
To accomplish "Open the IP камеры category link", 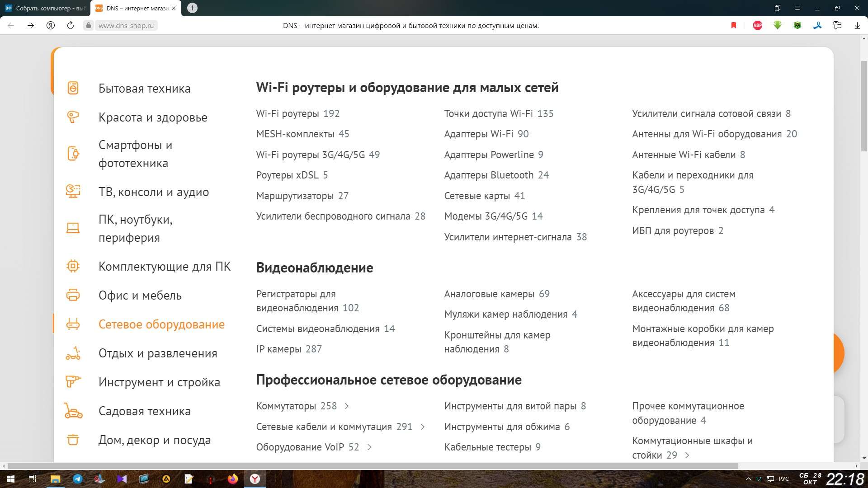I will tap(278, 349).
